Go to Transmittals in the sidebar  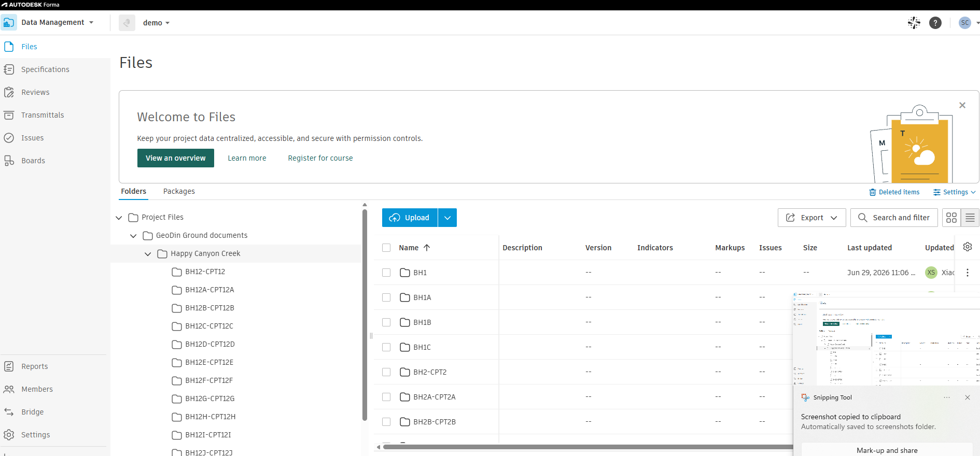[43, 115]
